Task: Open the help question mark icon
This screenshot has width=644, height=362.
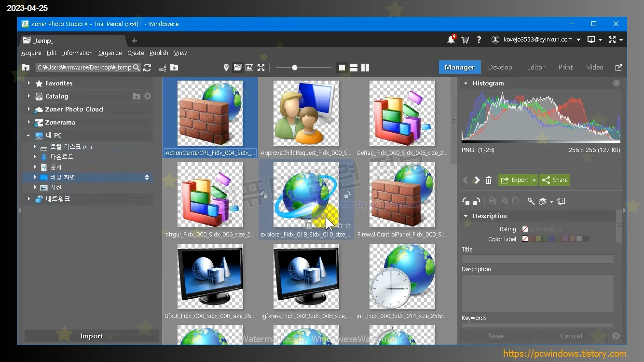Action: coord(479,40)
